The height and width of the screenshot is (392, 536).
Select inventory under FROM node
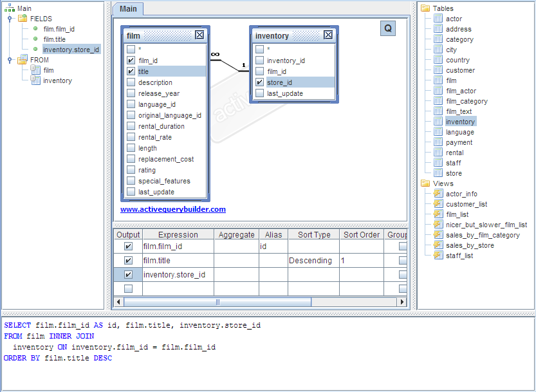(x=57, y=80)
